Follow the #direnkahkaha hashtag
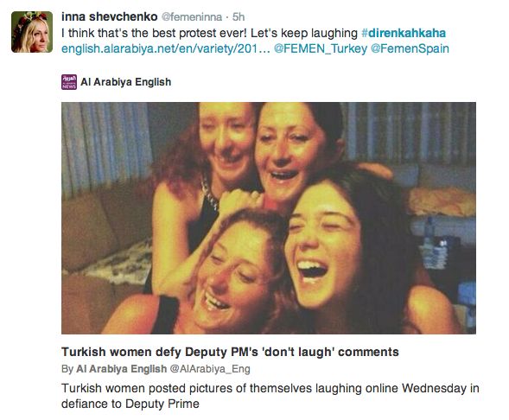The height and width of the screenshot is (420, 509). tap(404, 33)
